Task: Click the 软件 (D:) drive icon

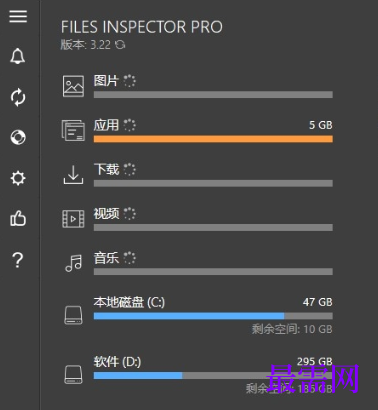Action: tap(73, 374)
